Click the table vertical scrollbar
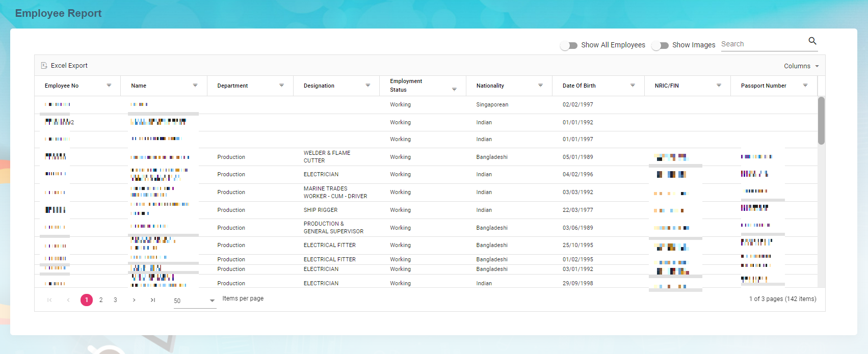 click(821, 121)
